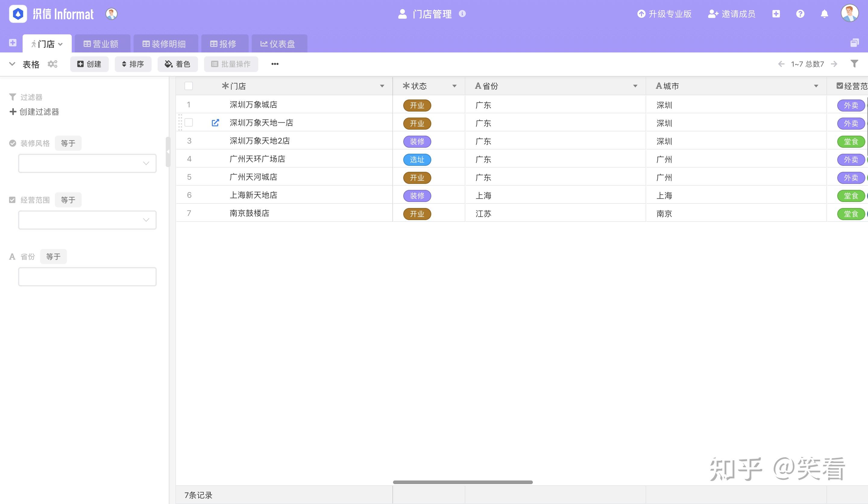The image size is (868, 504).
Task: Open the more options ellipsis in toolbar
Action: point(275,64)
